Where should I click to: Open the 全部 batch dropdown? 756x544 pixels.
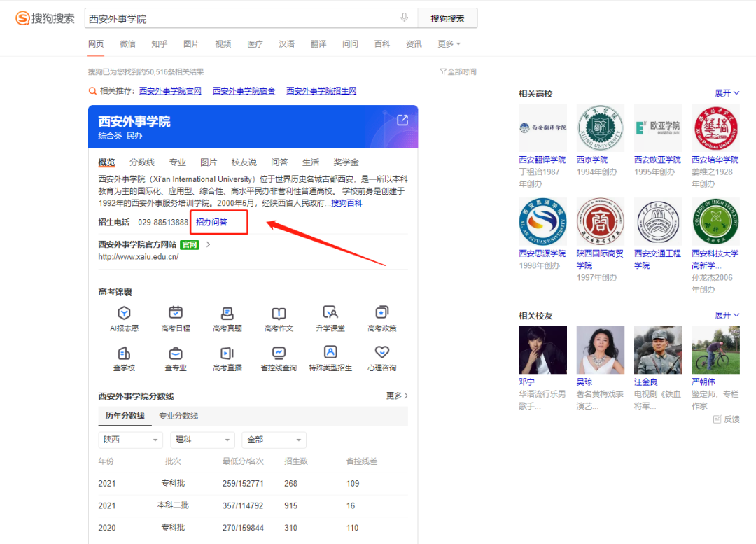click(x=274, y=440)
